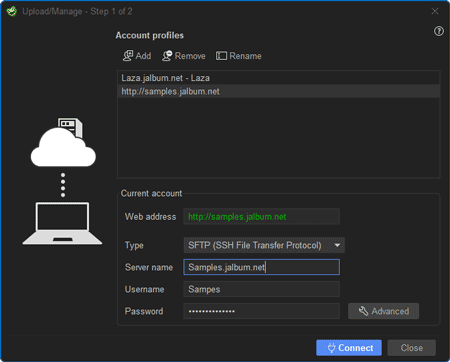Click the Rename profile icon

pyautogui.click(x=221, y=56)
